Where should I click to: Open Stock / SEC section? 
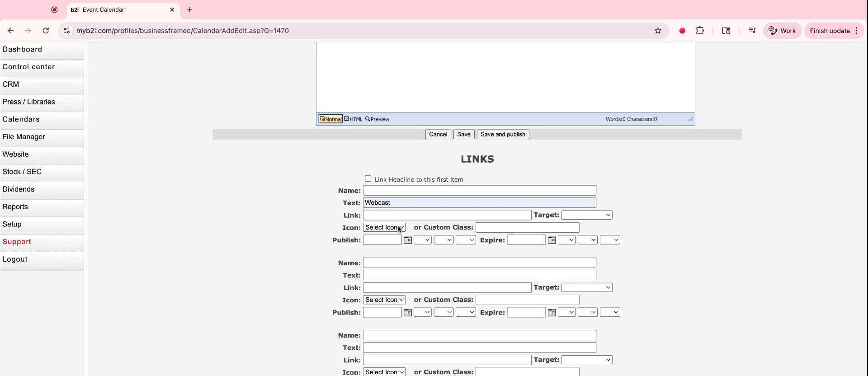pyautogui.click(x=42, y=172)
